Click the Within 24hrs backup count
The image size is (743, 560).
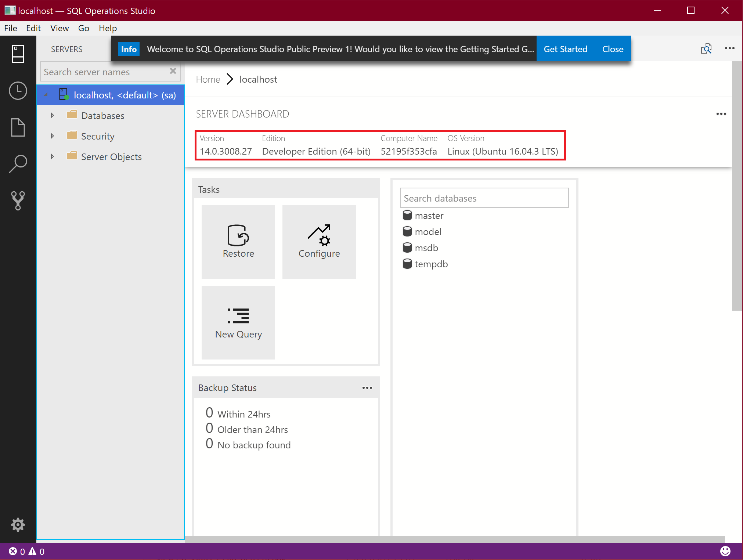click(x=209, y=413)
